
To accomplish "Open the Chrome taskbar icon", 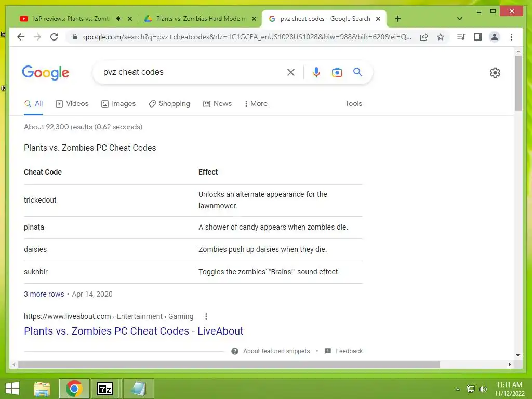I will (x=74, y=389).
